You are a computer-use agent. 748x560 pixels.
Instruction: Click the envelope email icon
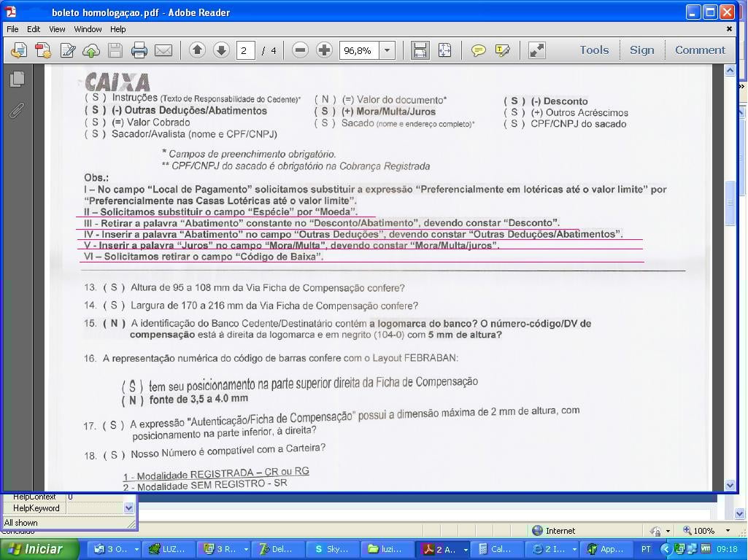pos(163,50)
